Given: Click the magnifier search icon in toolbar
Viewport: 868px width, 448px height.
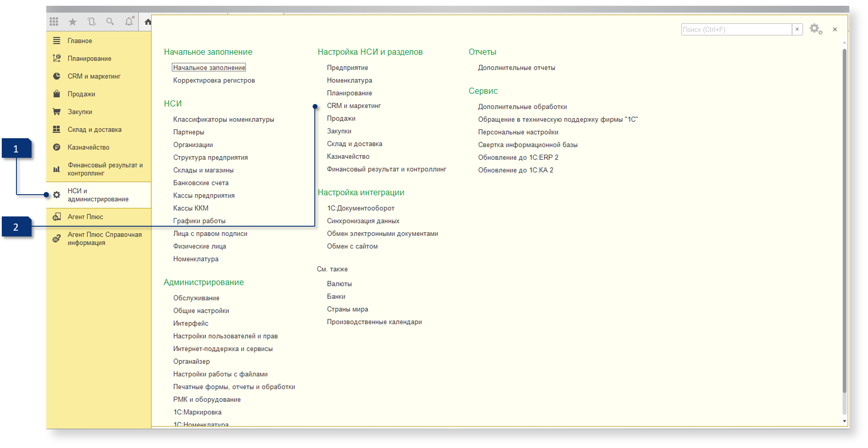Looking at the screenshot, I should click(x=110, y=21).
